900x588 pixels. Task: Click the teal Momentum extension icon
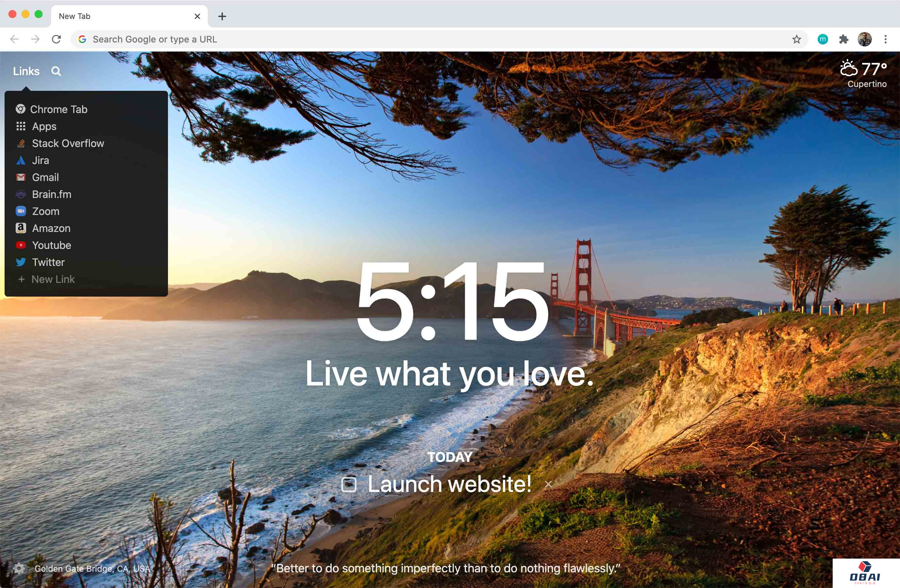pyautogui.click(x=823, y=39)
